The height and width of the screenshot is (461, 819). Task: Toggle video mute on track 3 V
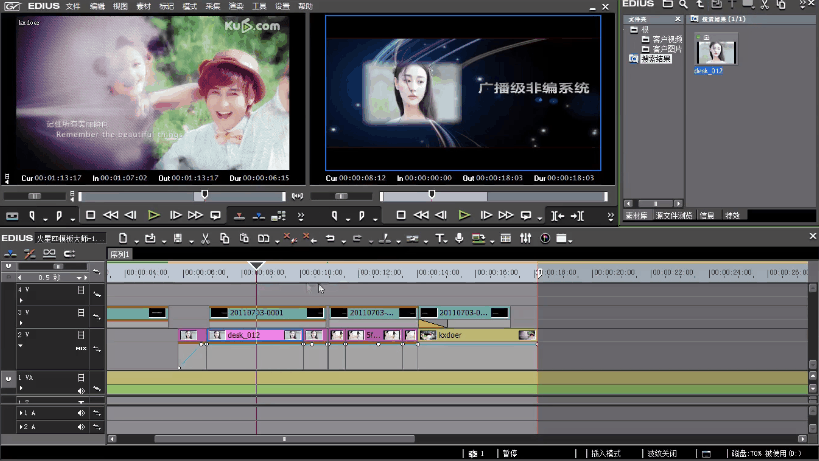tap(81, 312)
